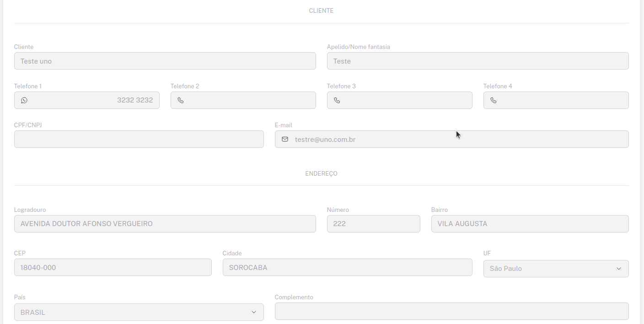The image size is (644, 324).
Task: Click the phone icon in Telefone 3
Action: tap(337, 100)
